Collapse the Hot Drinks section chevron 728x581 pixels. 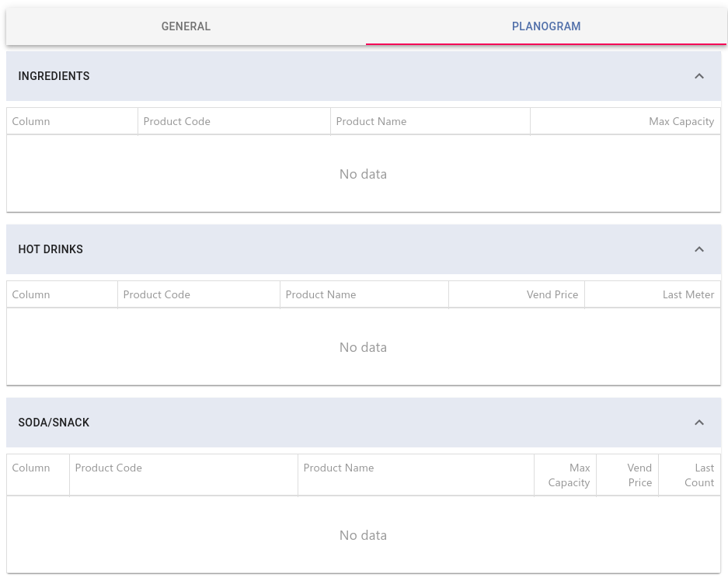click(x=699, y=249)
